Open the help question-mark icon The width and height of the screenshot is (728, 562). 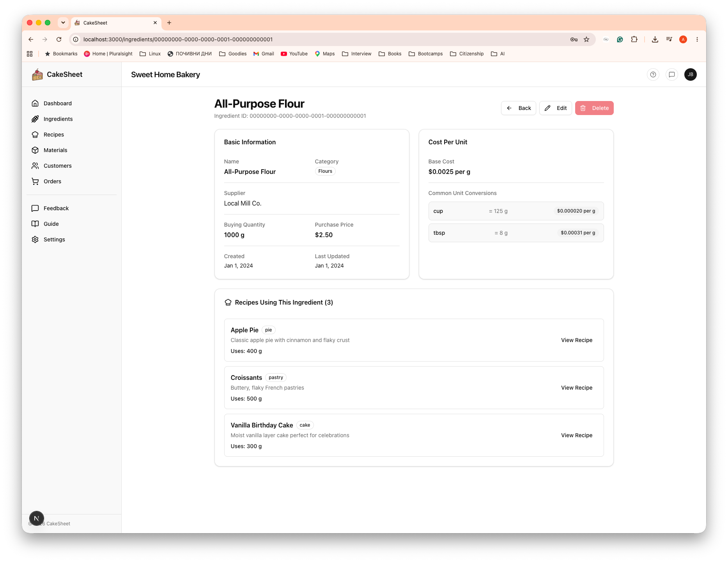pos(653,74)
